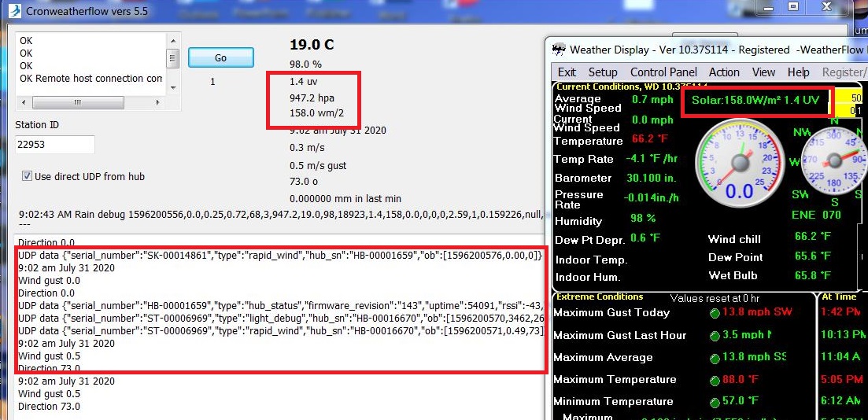The height and width of the screenshot is (420, 868).
Task: Click the 98 % humidity value in Weather Display
Action: click(x=643, y=219)
